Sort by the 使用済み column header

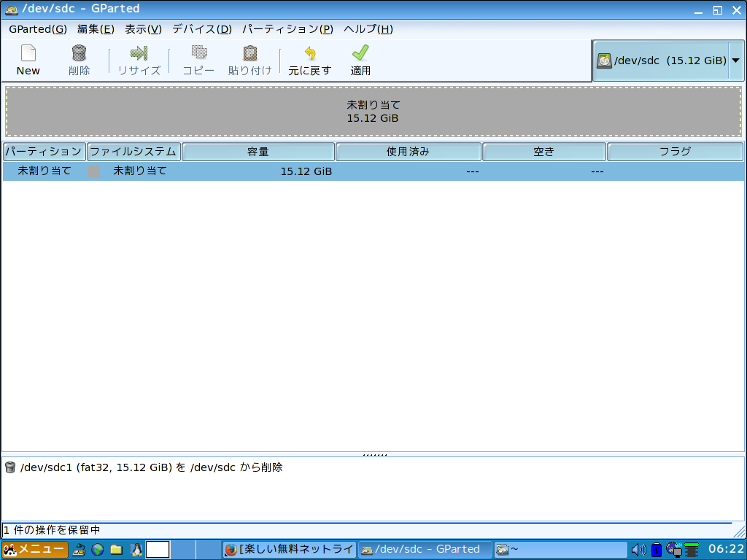point(409,152)
